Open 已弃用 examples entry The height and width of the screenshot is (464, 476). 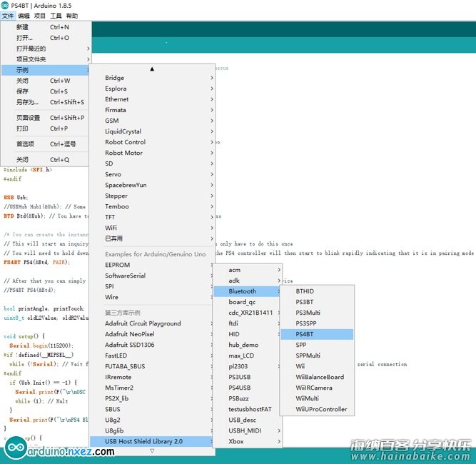pyautogui.click(x=153, y=238)
